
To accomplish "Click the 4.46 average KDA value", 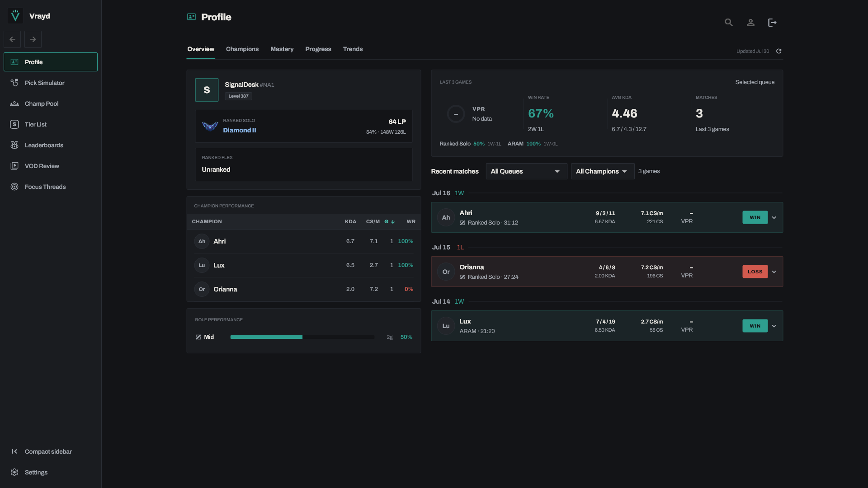I will (624, 113).
